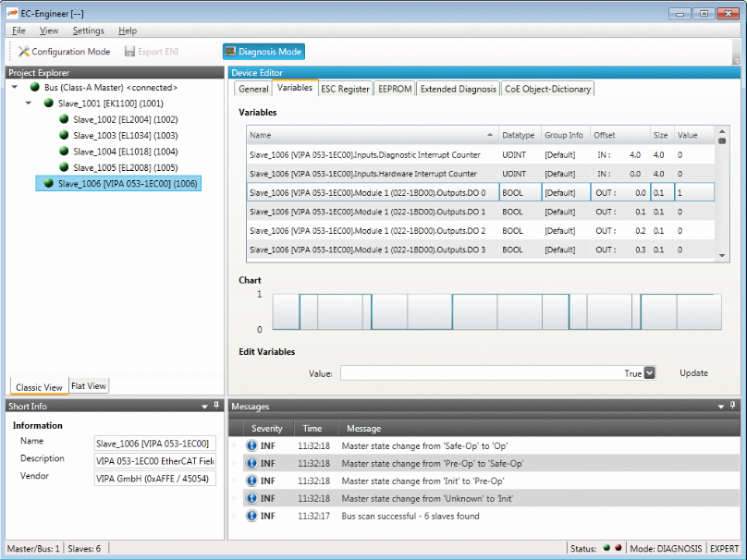Pin the Messages panel
The height and width of the screenshot is (560, 747).
point(733,406)
